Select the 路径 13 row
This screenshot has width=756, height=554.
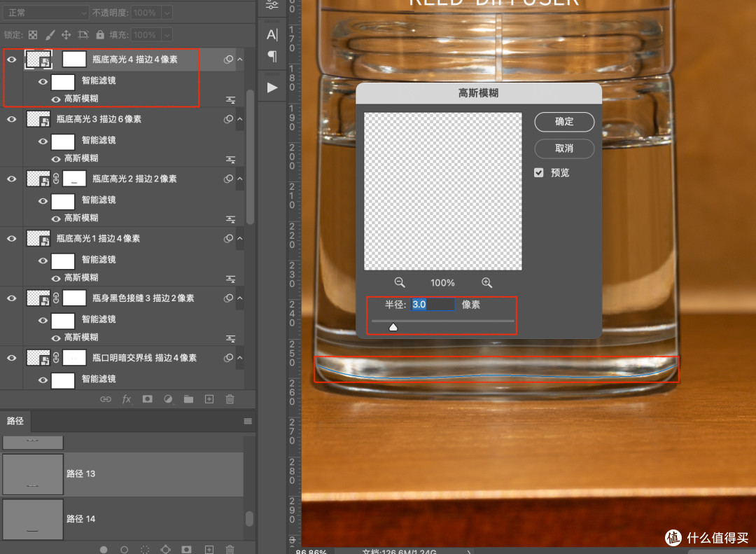(122, 474)
